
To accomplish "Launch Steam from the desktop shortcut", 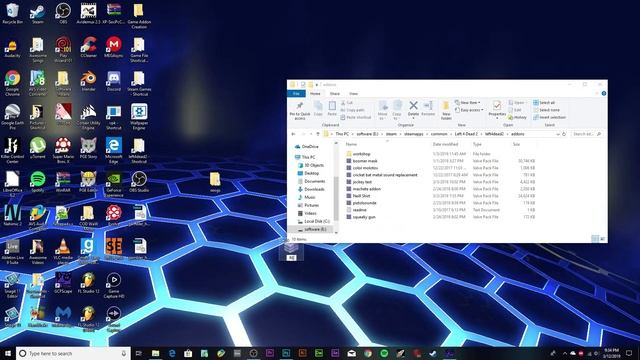I will click(x=38, y=13).
